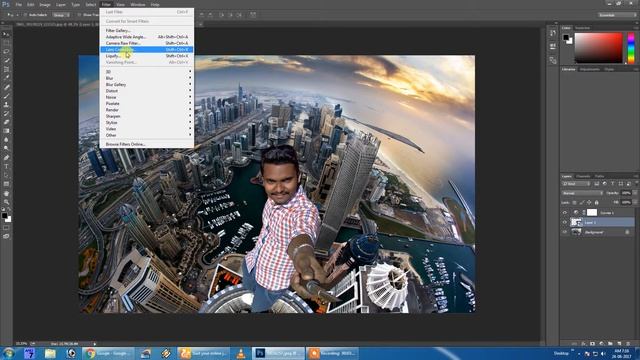
Task: Expand the Distort submenu
Action: [147, 91]
